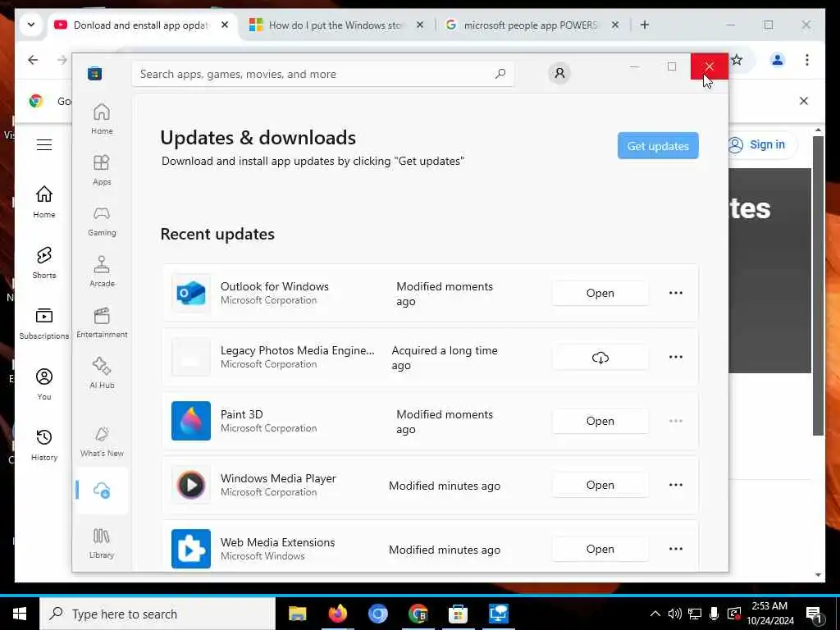Viewport: 840px width, 630px height.
Task: Go back in Chrome browser
Action: tap(33, 60)
